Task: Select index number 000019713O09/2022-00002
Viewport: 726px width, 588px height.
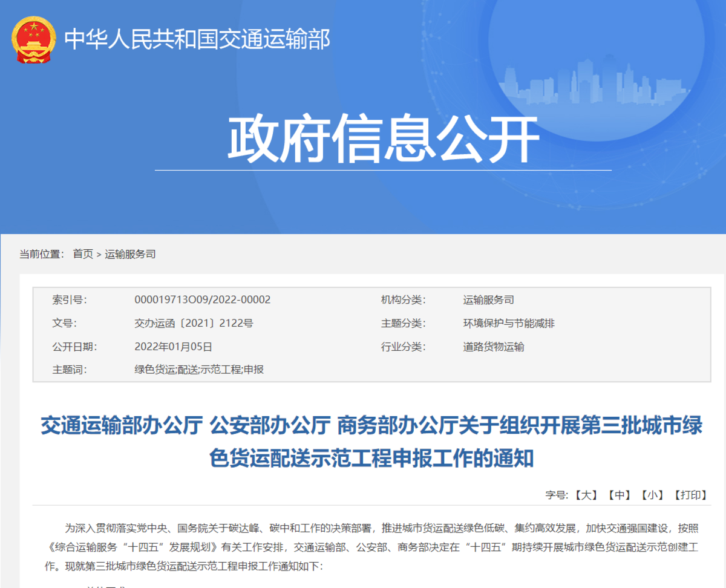Action: 202,299
